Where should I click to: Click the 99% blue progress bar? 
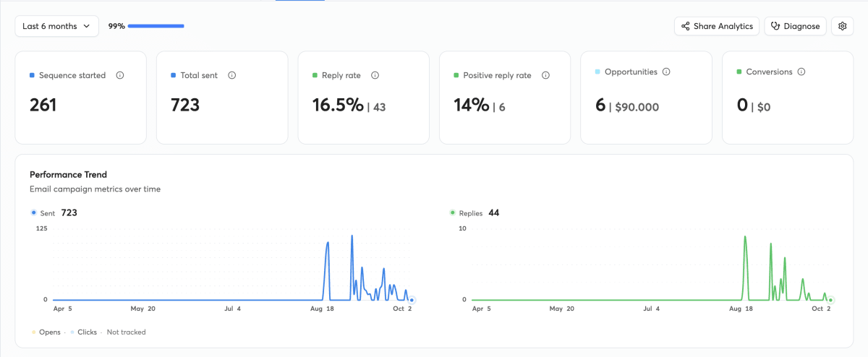[x=156, y=26]
